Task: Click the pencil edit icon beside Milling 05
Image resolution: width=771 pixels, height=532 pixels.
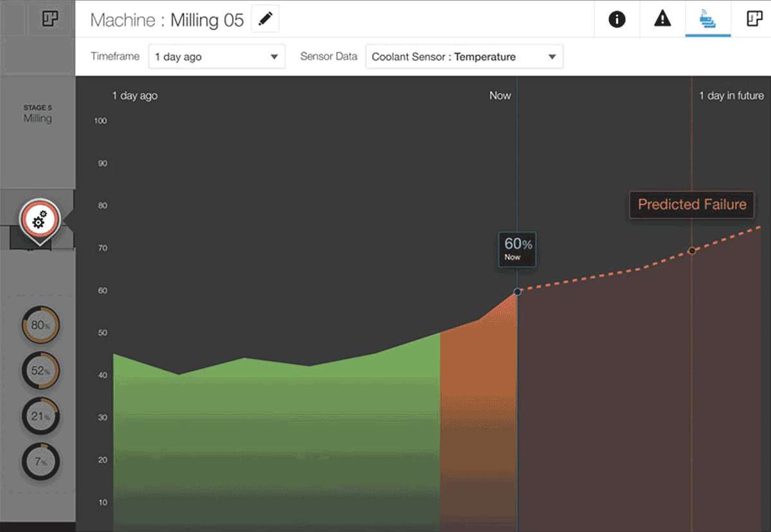Action: tap(265, 20)
